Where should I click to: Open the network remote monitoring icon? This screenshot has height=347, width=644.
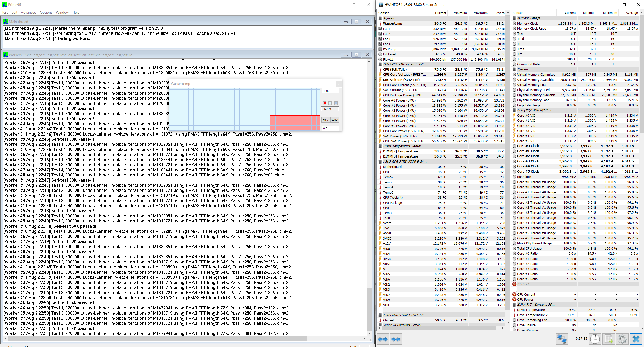(x=562, y=339)
